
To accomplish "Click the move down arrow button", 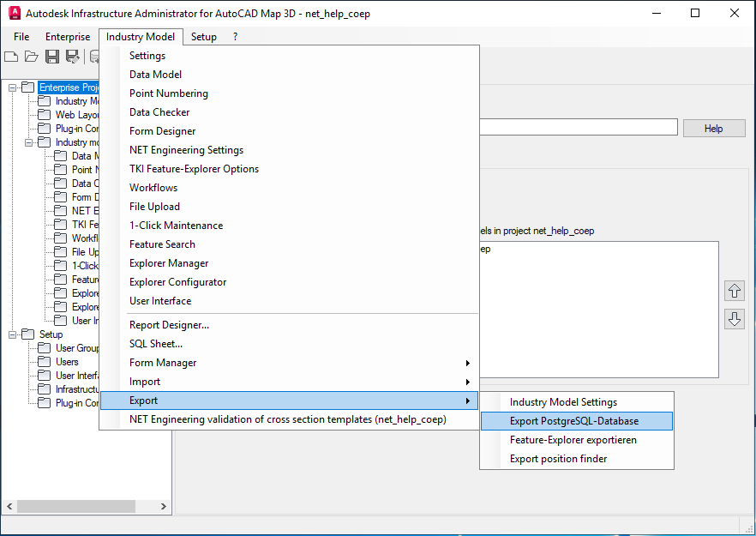I will pos(735,319).
